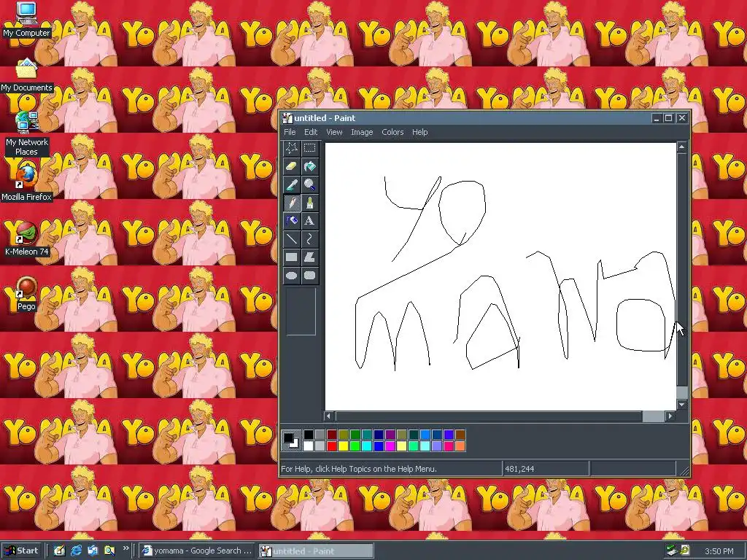Select the rectangular Select tool

pos(309,148)
